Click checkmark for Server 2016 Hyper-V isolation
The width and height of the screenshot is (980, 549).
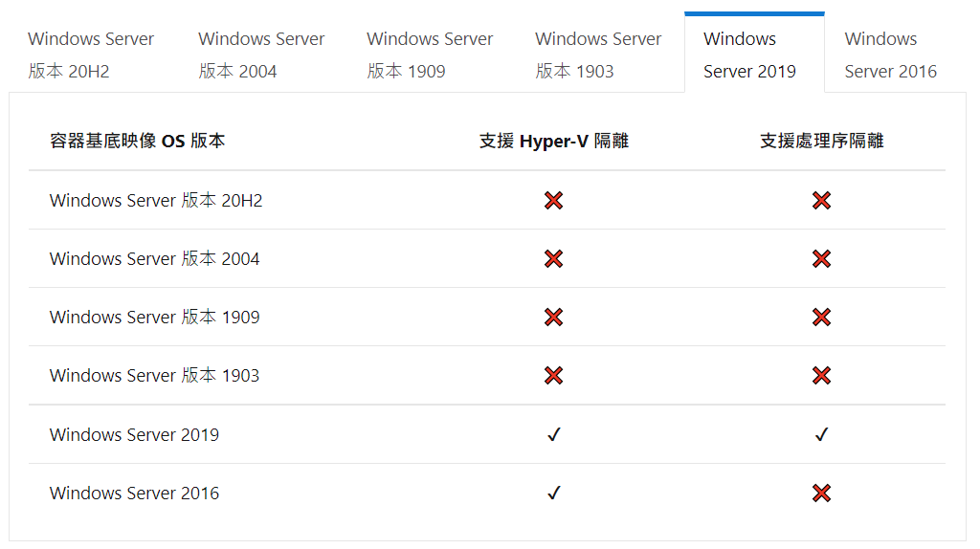pos(554,494)
